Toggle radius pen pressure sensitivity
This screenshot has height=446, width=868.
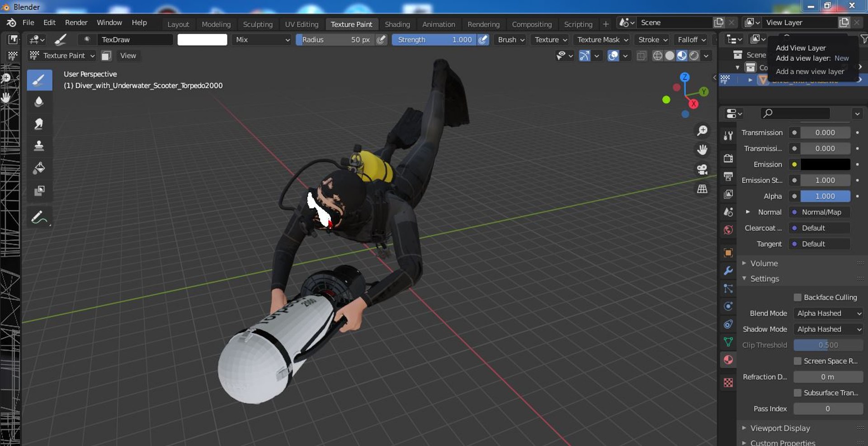(x=382, y=40)
